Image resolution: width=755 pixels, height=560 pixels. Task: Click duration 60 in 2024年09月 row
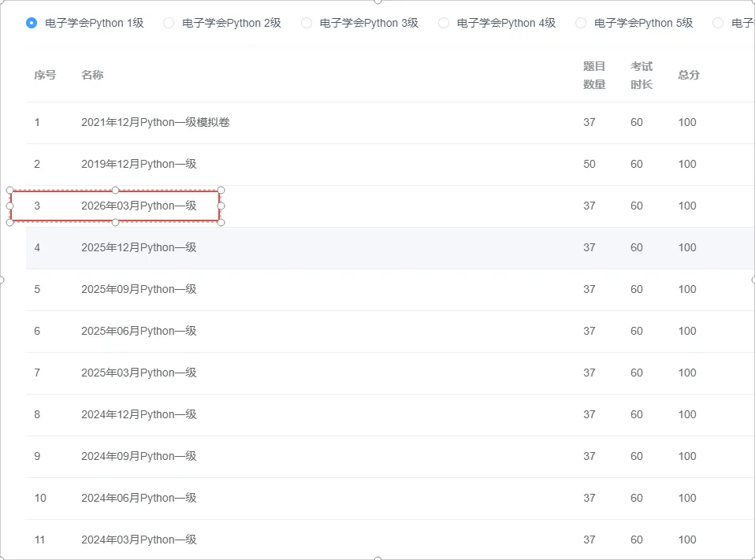pyautogui.click(x=637, y=456)
